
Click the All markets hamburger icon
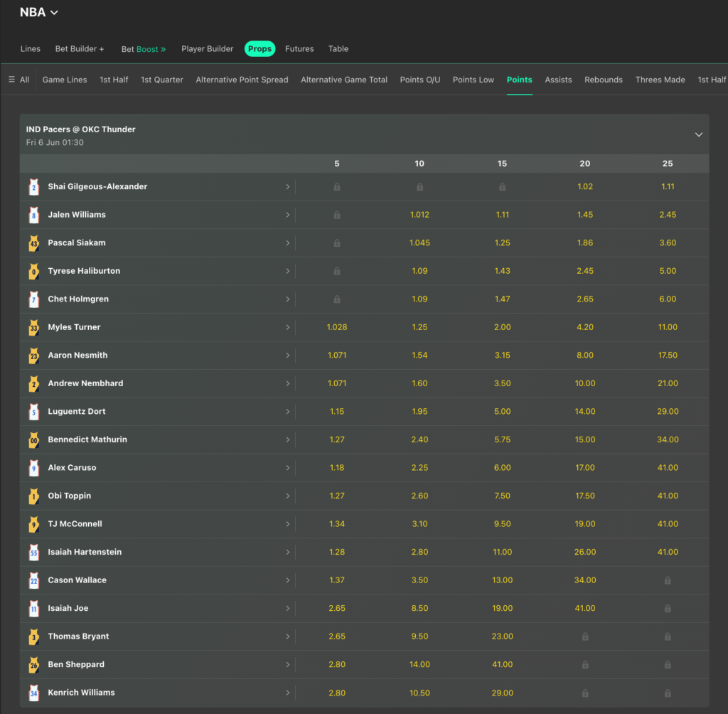click(11, 80)
